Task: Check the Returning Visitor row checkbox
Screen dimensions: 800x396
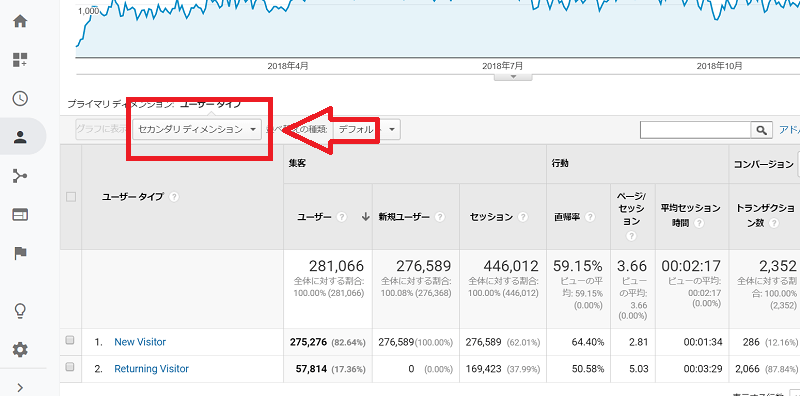Action: (70, 367)
